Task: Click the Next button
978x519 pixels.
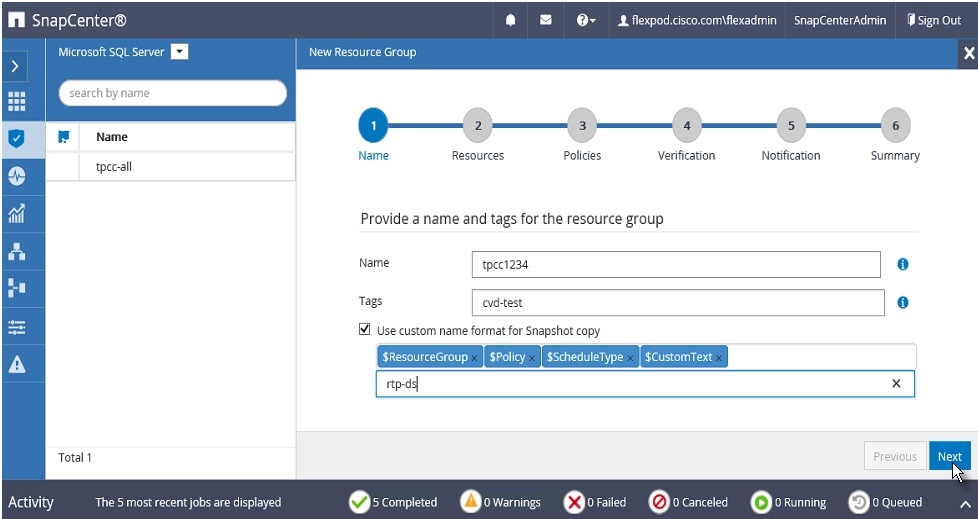Action: click(x=950, y=456)
